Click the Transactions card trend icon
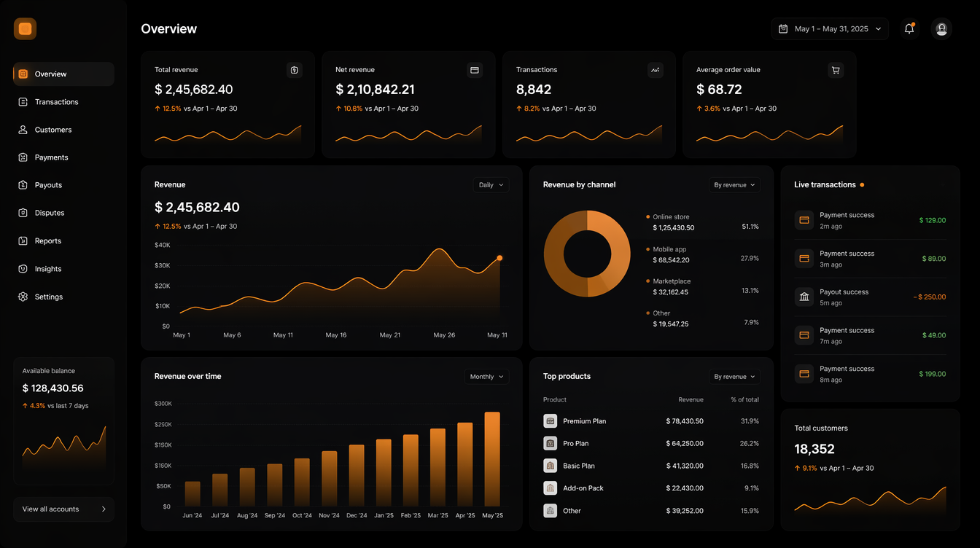This screenshot has height=548, width=980. [656, 70]
